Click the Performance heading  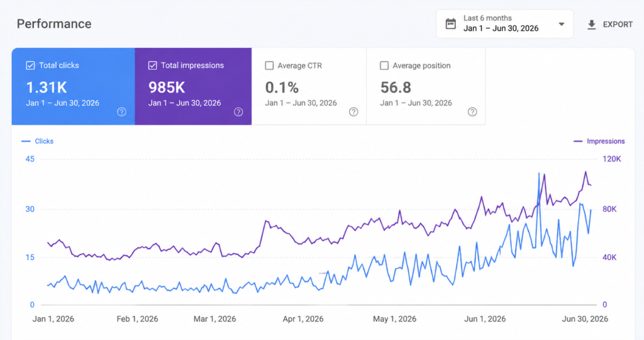point(54,24)
